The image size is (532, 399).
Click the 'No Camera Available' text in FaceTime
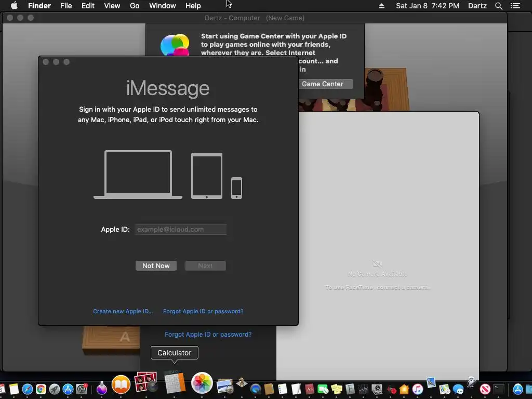tap(377, 274)
